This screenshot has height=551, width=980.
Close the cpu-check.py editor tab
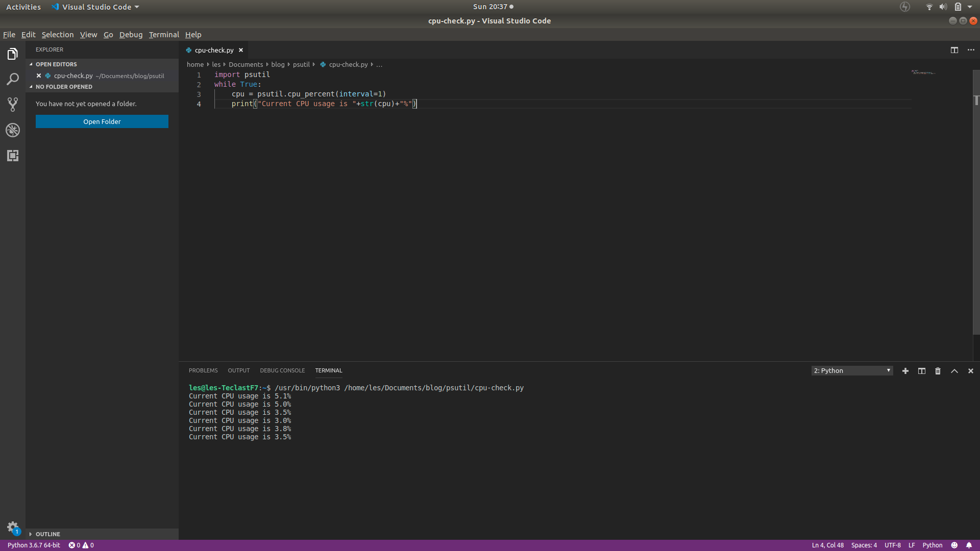[x=241, y=50]
